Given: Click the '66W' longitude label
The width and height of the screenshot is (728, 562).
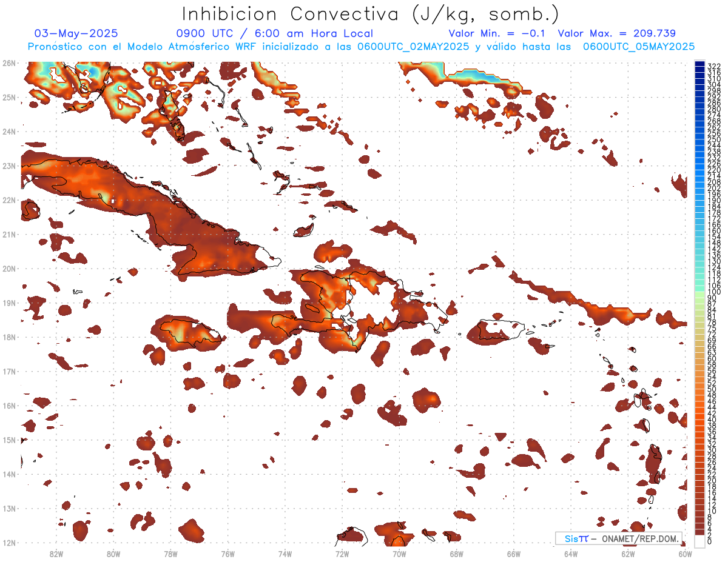Looking at the screenshot, I should coord(514,554).
